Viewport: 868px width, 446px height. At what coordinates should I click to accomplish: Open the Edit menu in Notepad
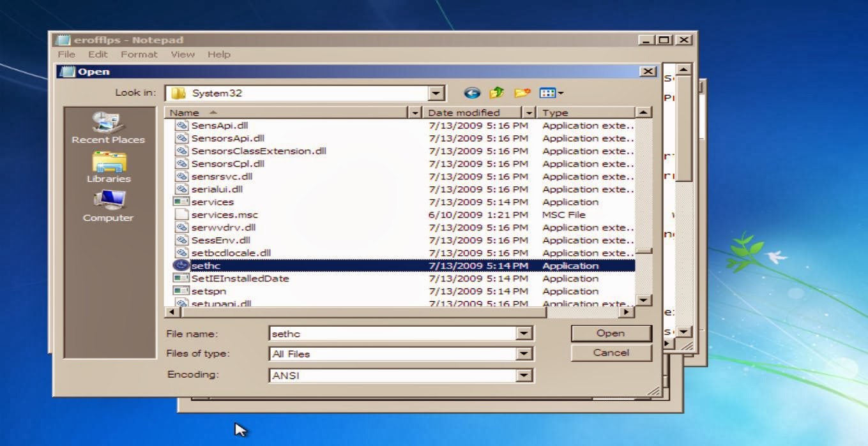click(98, 54)
